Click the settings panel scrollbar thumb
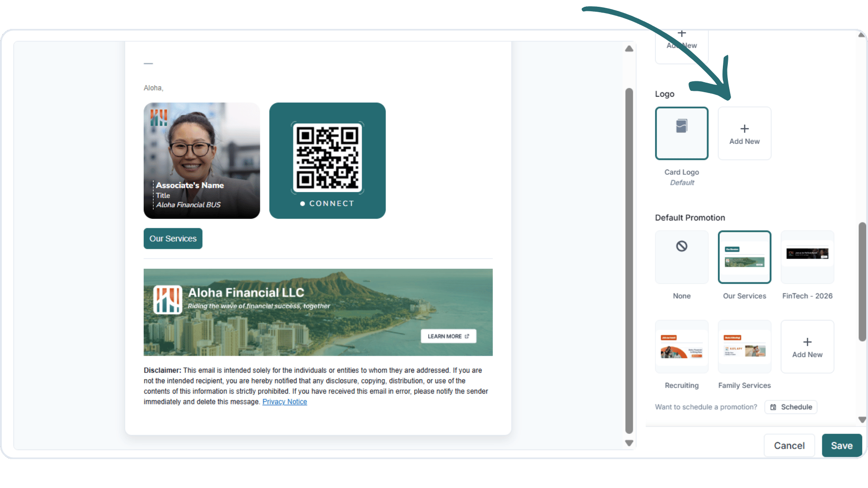Viewport: 868px width, 488px height. 862,282
